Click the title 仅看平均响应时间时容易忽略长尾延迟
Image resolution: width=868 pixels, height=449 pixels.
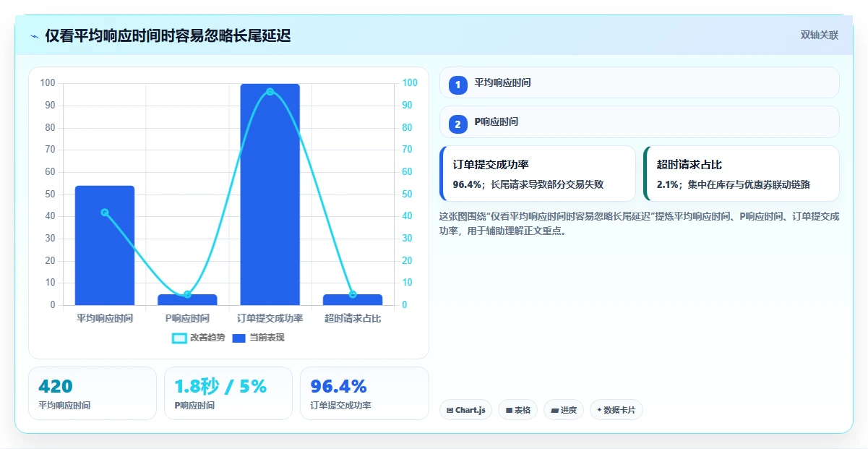pyautogui.click(x=168, y=35)
